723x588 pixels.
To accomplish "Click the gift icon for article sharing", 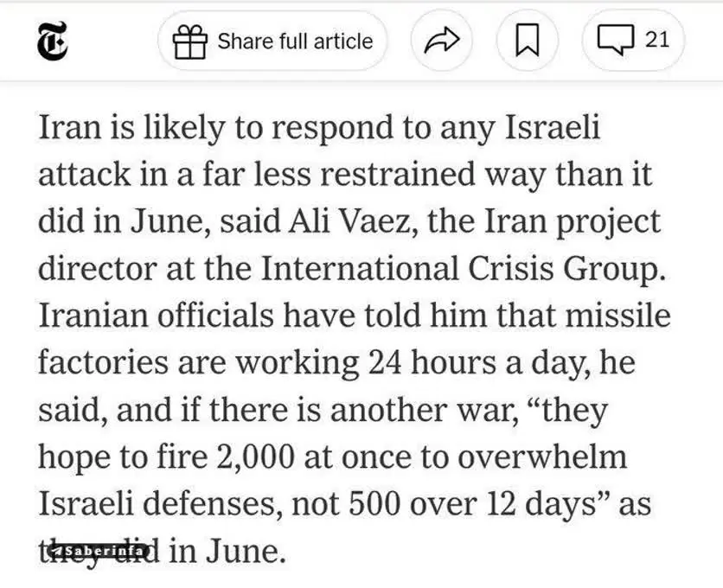I will click(189, 41).
